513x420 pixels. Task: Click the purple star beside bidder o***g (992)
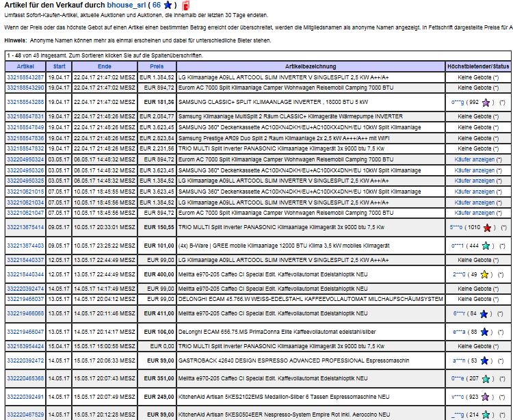pyautogui.click(x=486, y=103)
